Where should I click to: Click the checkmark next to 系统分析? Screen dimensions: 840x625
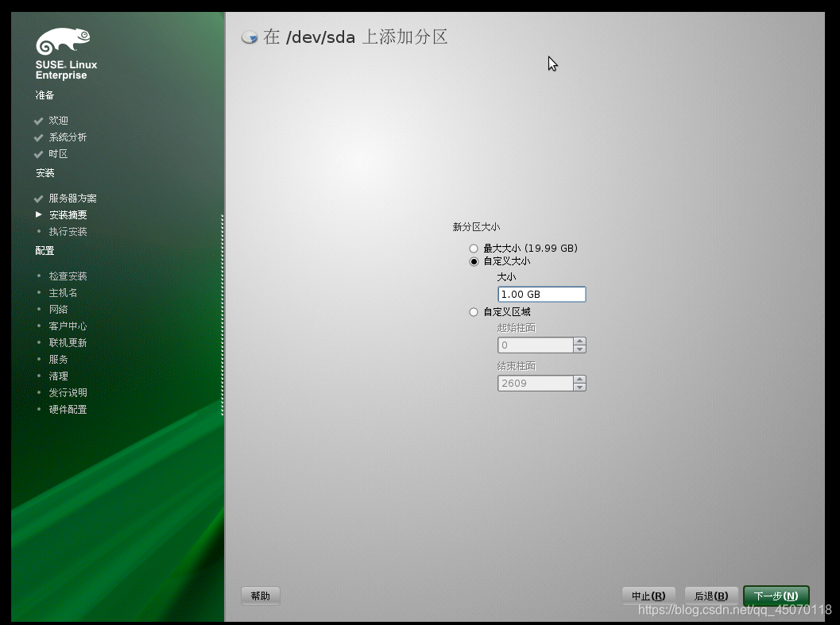click(x=38, y=137)
